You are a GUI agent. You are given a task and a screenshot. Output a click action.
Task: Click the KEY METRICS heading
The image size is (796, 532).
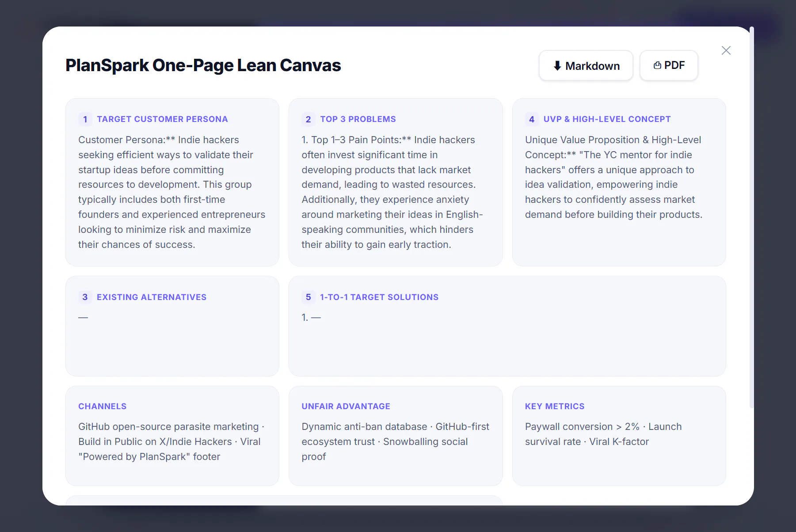tap(555, 406)
